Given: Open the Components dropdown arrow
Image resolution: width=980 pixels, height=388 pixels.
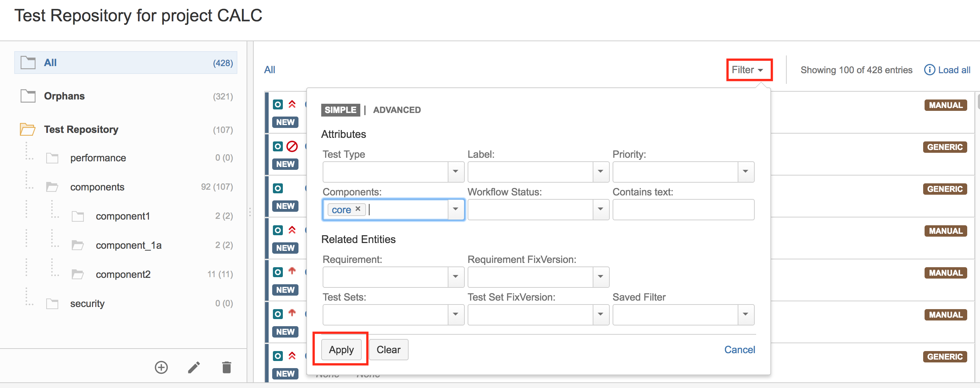Looking at the screenshot, I should [456, 209].
